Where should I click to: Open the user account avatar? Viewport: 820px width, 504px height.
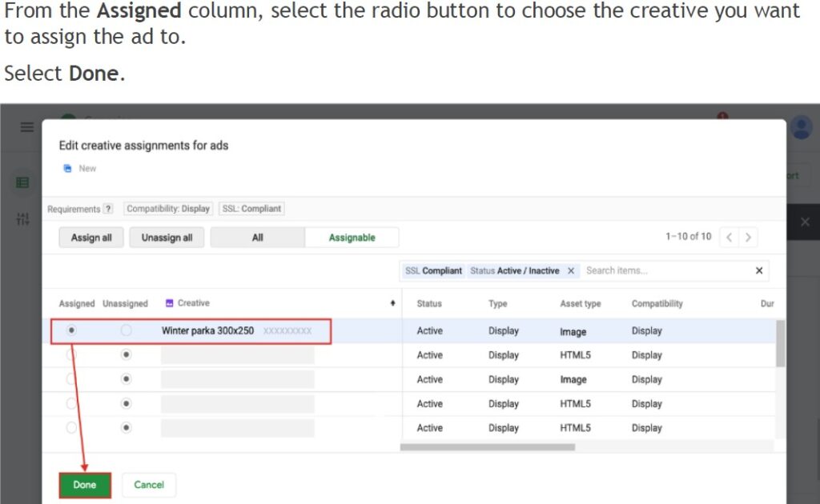click(801, 128)
